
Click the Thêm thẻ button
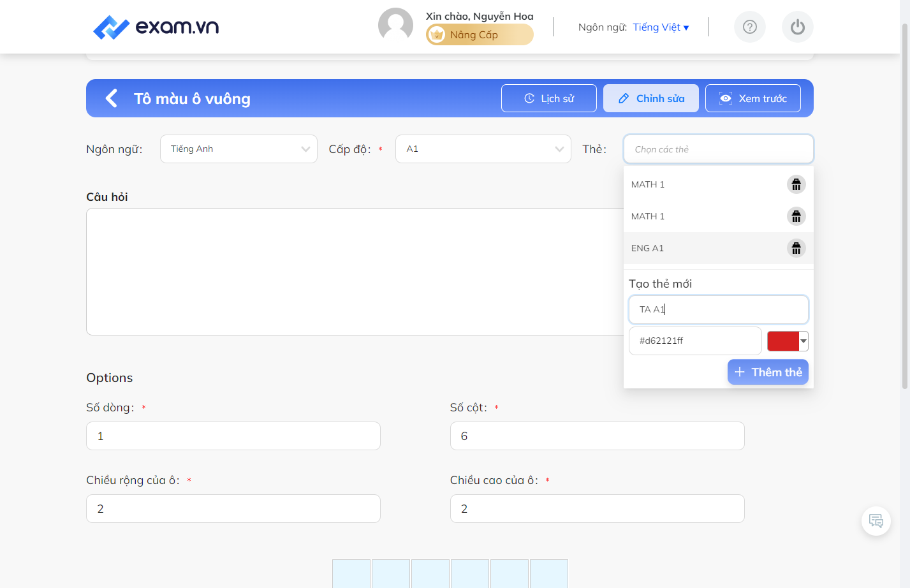point(768,372)
